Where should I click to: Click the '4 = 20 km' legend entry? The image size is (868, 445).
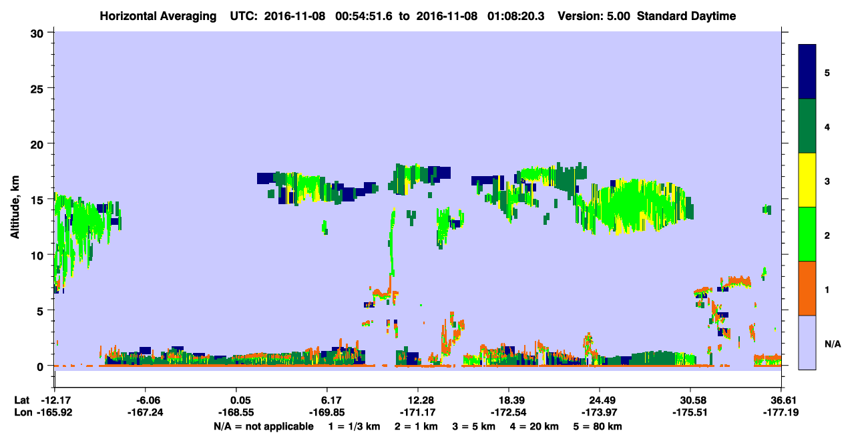[x=535, y=426]
